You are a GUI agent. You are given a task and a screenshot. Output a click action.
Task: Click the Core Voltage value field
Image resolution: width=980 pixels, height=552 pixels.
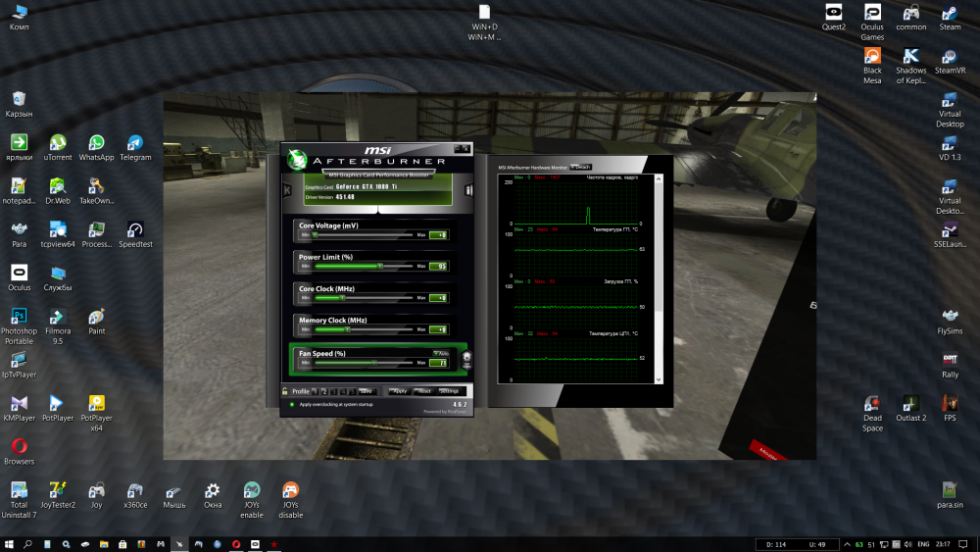pos(438,235)
